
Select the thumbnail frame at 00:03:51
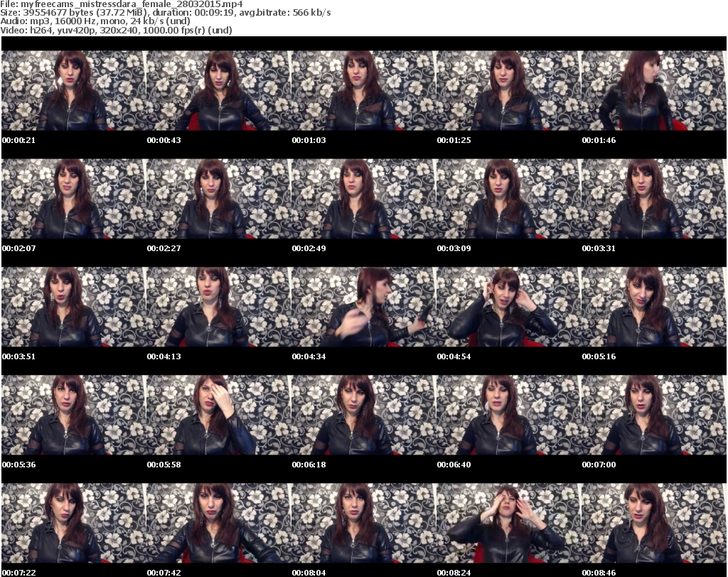click(74, 307)
